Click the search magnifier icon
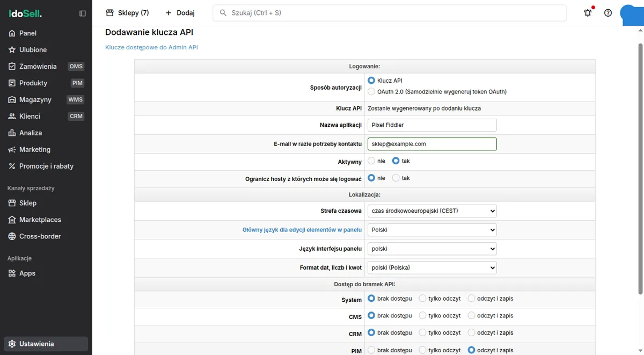 (223, 13)
